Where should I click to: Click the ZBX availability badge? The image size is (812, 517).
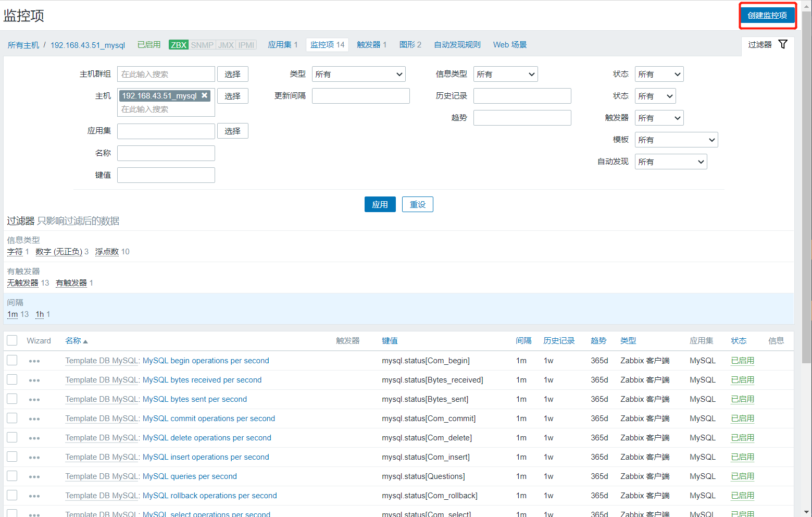(179, 45)
